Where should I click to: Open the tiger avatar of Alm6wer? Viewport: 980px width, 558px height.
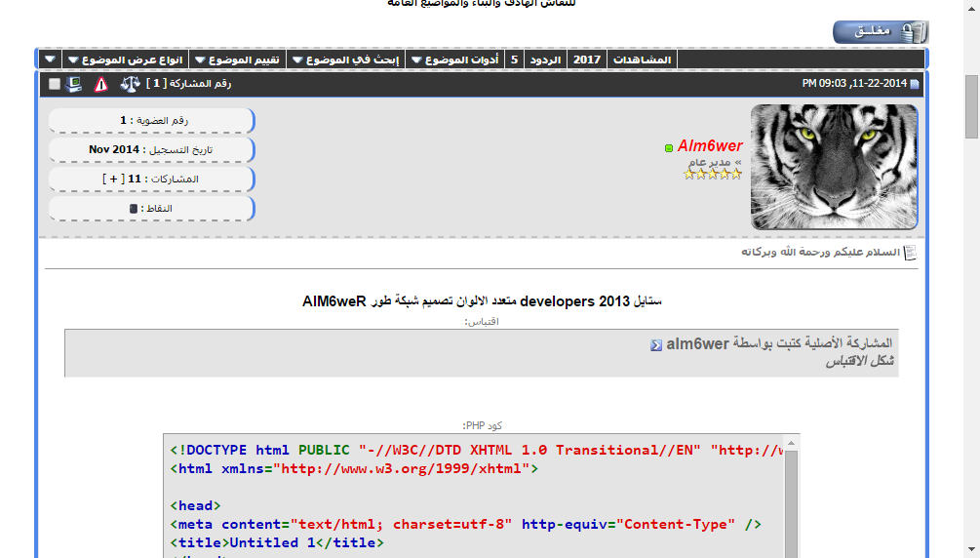coord(835,167)
